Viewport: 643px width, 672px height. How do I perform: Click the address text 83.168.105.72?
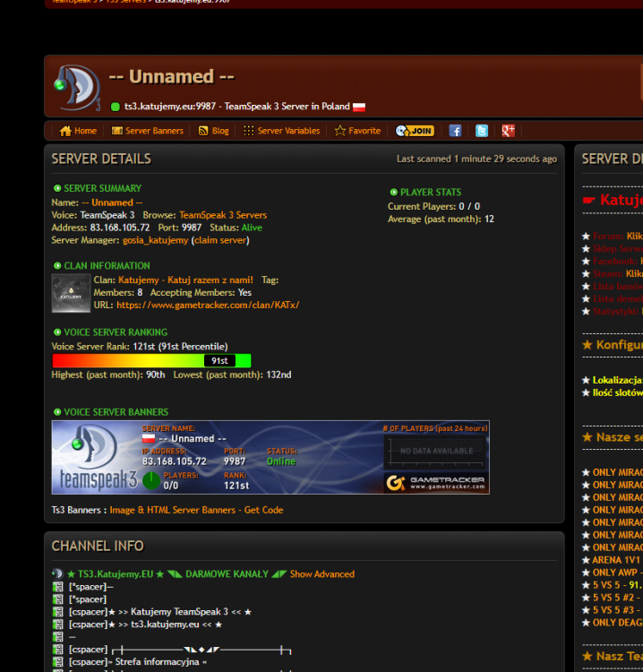(x=120, y=228)
